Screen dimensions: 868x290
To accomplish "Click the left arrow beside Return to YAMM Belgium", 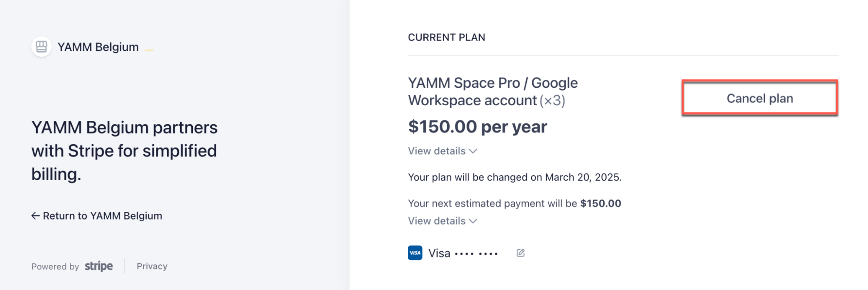I will click(x=36, y=216).
